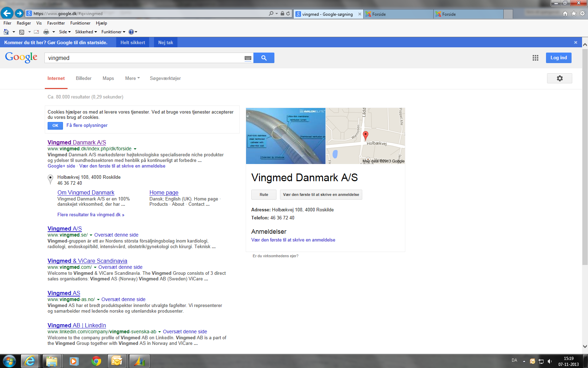Viewport: 588px width, 368px height.
Task: Click the Nej tak button
Action: click(166, 42)
